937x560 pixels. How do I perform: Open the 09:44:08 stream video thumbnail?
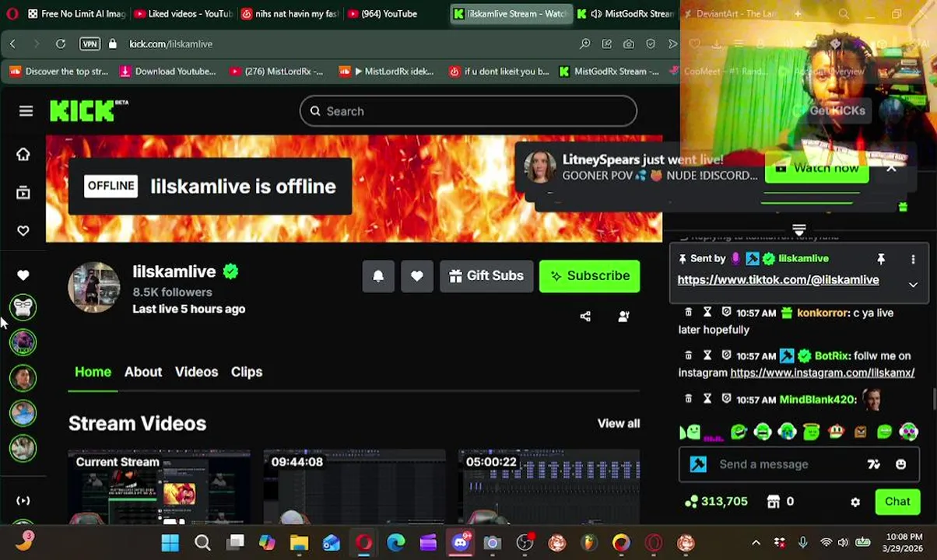click(x=354, y=487)
